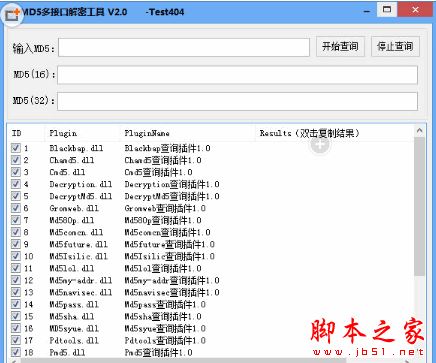Screen dimensions: 436x363
Task: Toggle the checkbox for plugin ID 14
Action: tap(16, 304)
